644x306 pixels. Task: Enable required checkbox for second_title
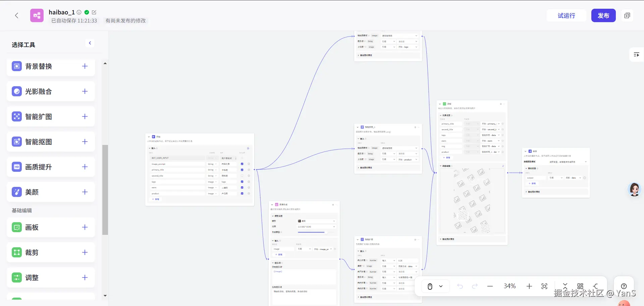pyautogui.click(x=242, y=176)
